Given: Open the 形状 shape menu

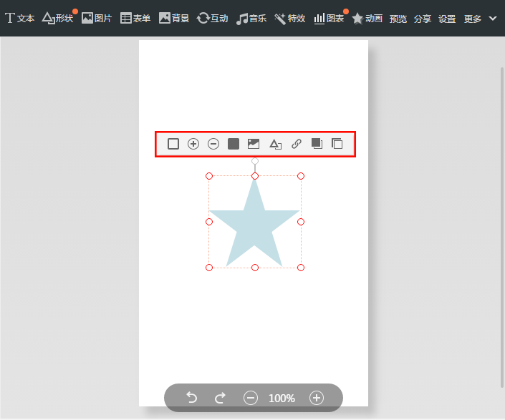Looking at the screenshot, I should pos(58,19).
